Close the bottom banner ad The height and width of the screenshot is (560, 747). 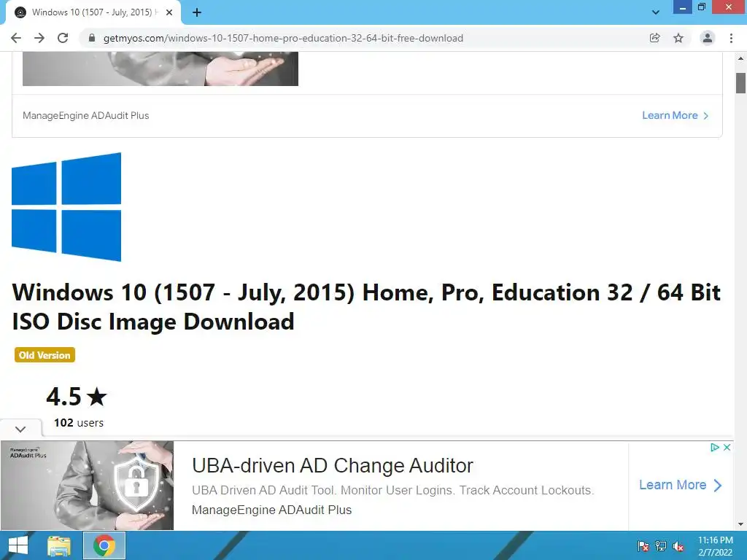click(x=727, y=447)
